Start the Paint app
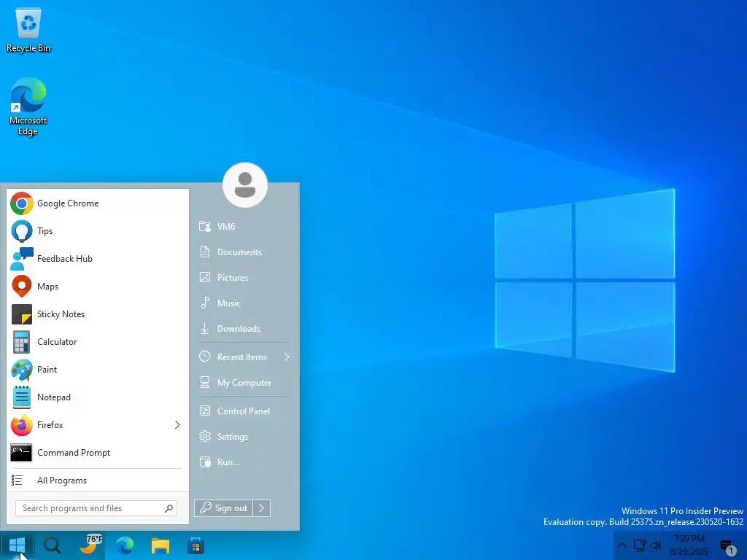 point(98,370)
